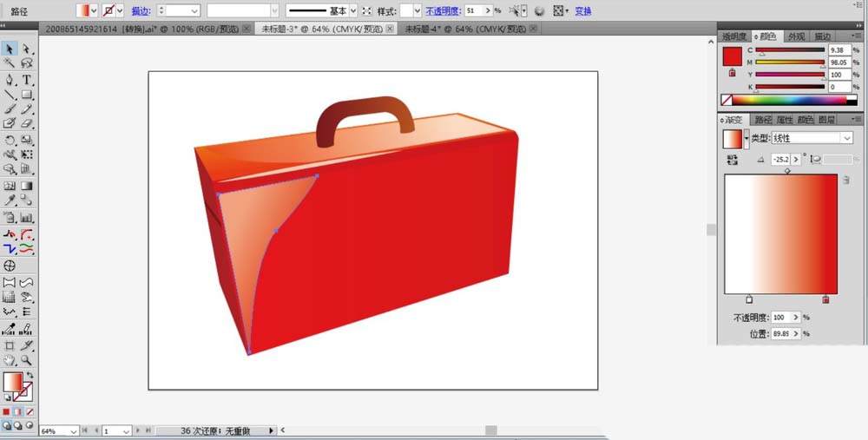Reset to default fill and stroke
The image size is (868, 440).
(x=7, y=397)
